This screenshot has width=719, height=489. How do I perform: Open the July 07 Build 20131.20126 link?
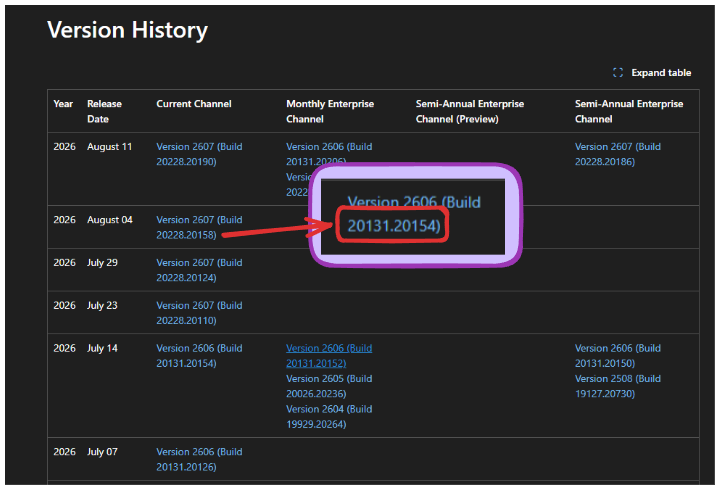[199, 459]
